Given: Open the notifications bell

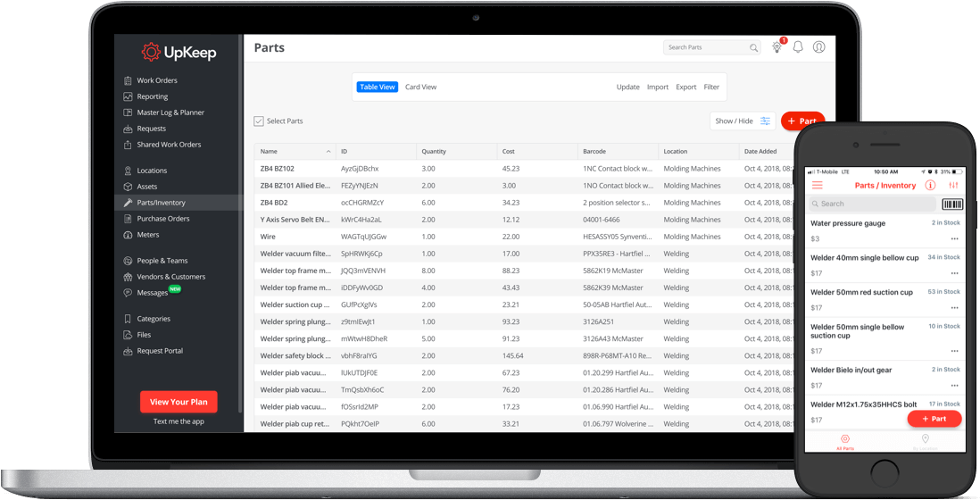Looking at the screenshot, I should pos(798,47).
